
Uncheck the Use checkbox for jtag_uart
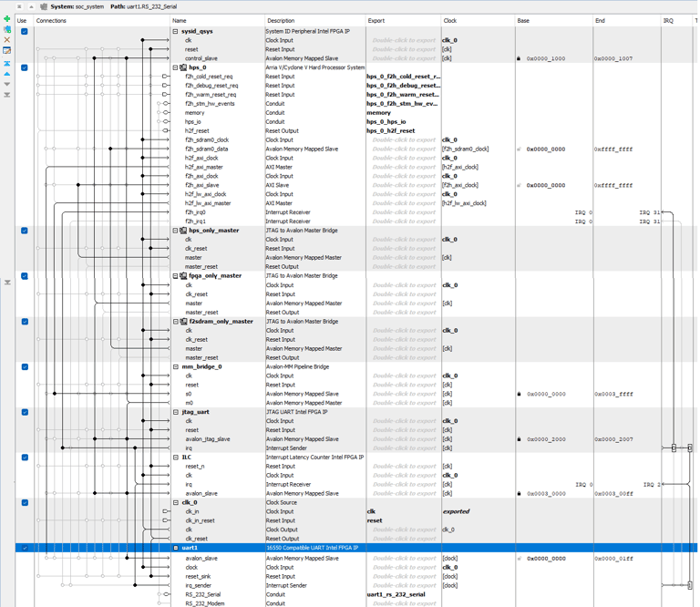point(25,412)
